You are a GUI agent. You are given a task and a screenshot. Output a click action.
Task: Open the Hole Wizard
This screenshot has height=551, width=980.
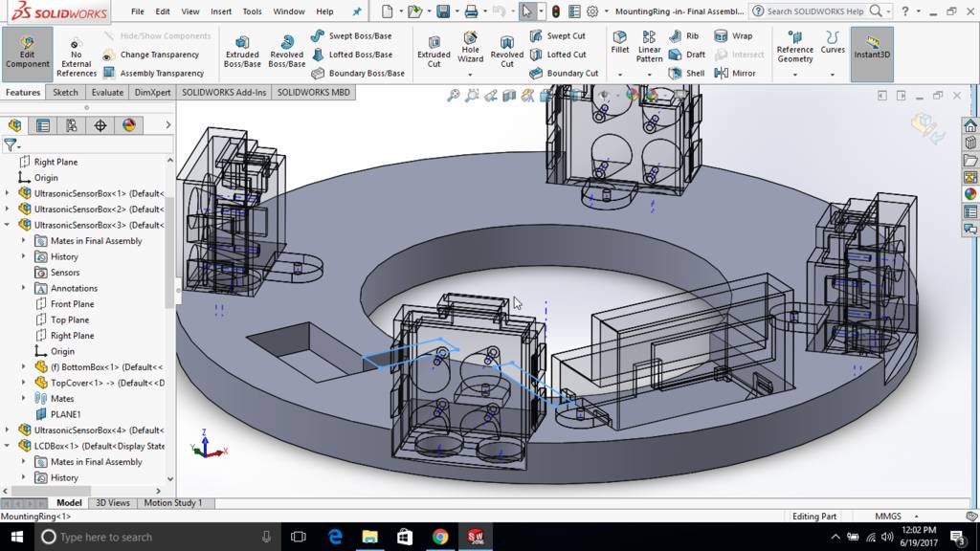(x=470, y=48)
